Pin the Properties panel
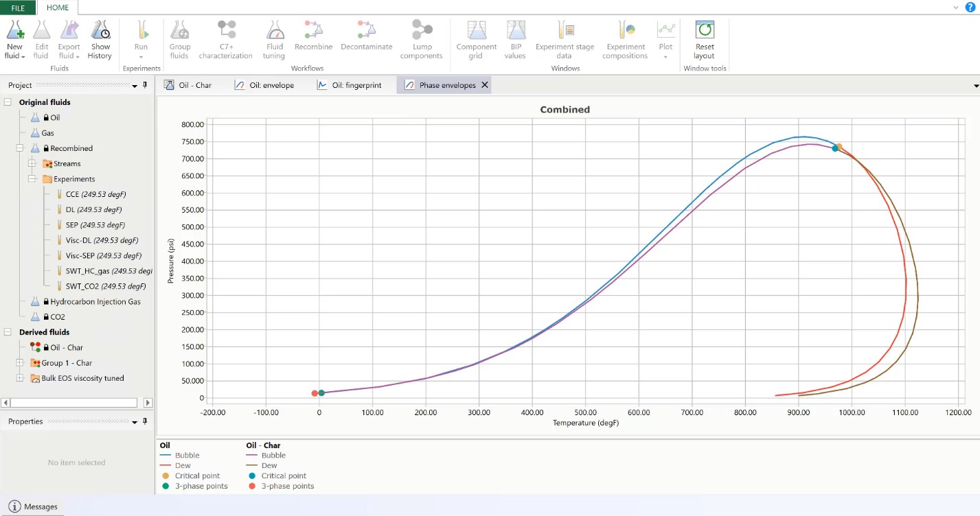980x516 pixels. point(145,421)
